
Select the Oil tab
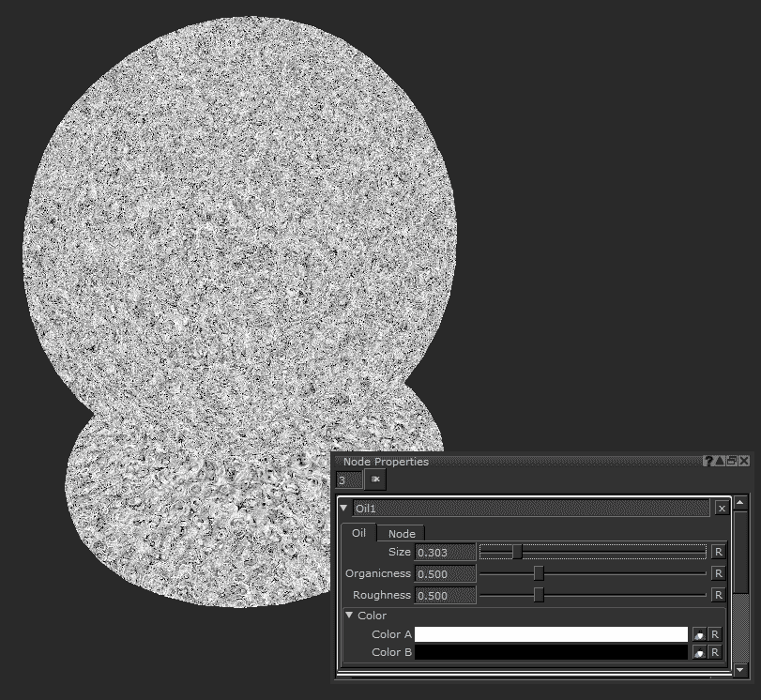pyautogui.click(x=358, y=533)
